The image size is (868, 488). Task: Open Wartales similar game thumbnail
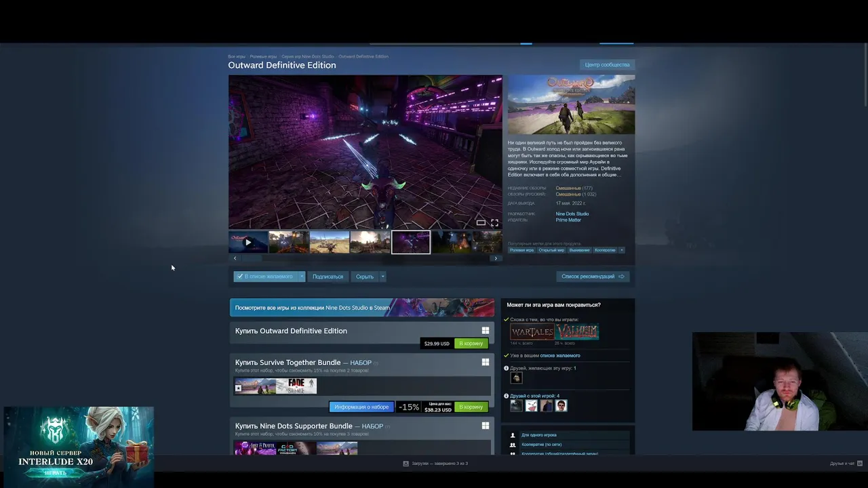click(x=532, y=332)
